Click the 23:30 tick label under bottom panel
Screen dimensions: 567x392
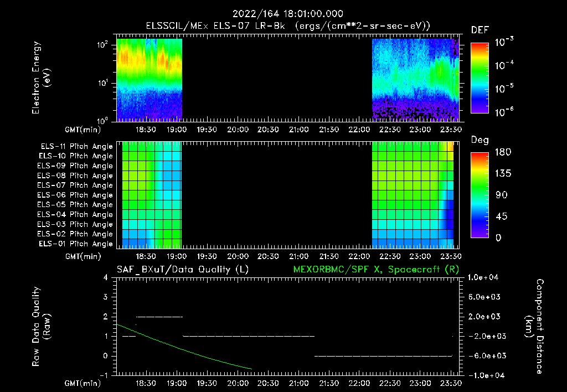click(451, 383)
